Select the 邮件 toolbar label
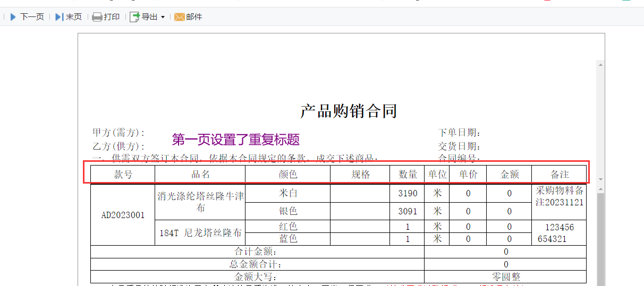The height and width of the screenshot is (286, 644). (x=194, y=17)
